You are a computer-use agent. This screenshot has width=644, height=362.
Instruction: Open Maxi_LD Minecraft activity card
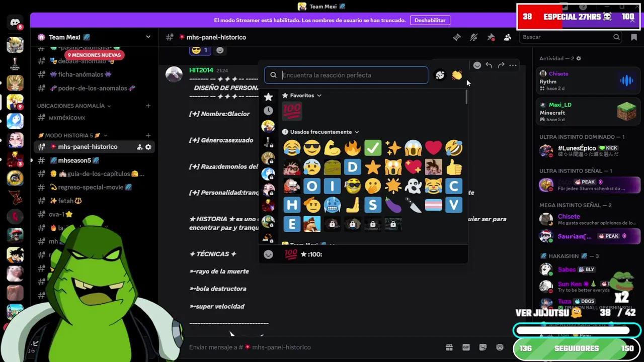click(x=587, y=112)
